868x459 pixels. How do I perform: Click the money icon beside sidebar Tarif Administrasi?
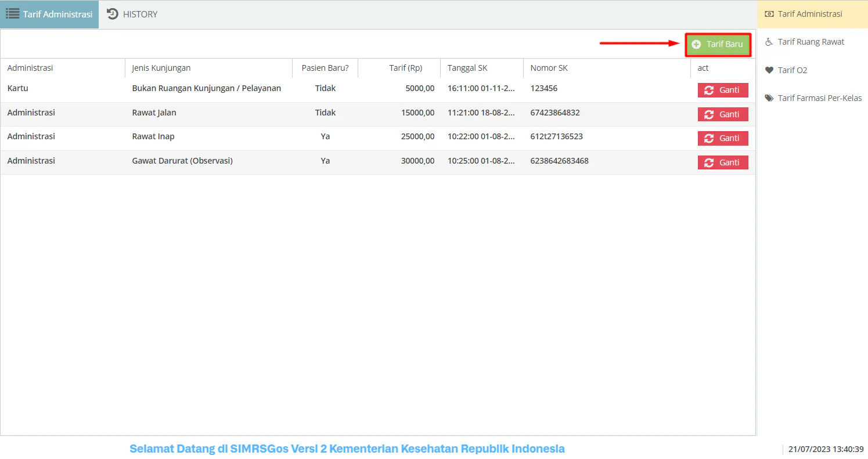[x=769, y=14]
